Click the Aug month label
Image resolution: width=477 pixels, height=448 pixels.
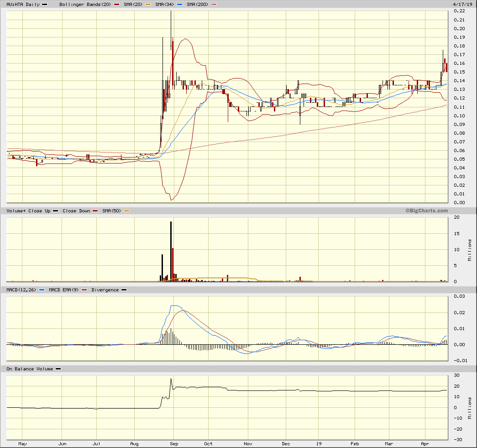point(135,444)
